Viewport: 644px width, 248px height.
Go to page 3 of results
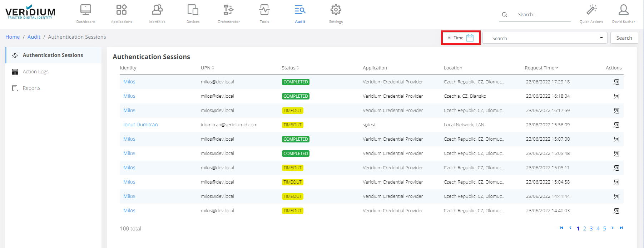coord(591,228)
